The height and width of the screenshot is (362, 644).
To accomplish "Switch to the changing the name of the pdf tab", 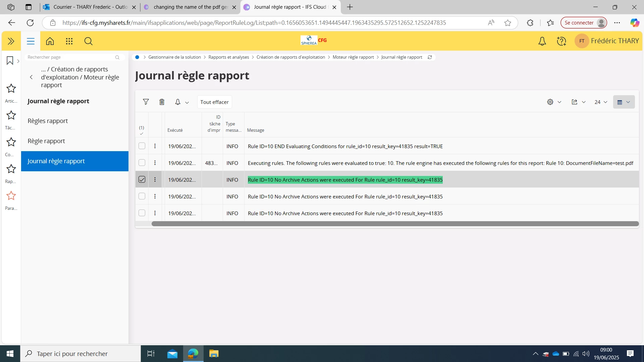I will tap(190, 7).
